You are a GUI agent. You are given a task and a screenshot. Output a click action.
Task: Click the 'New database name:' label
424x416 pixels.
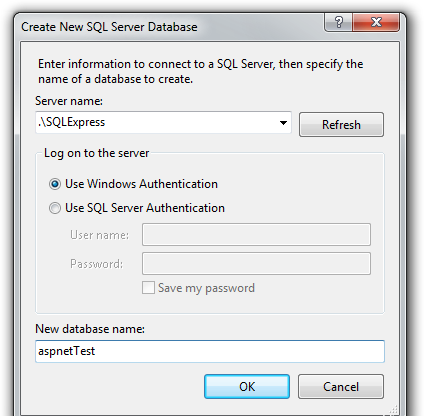pos(90,329)
